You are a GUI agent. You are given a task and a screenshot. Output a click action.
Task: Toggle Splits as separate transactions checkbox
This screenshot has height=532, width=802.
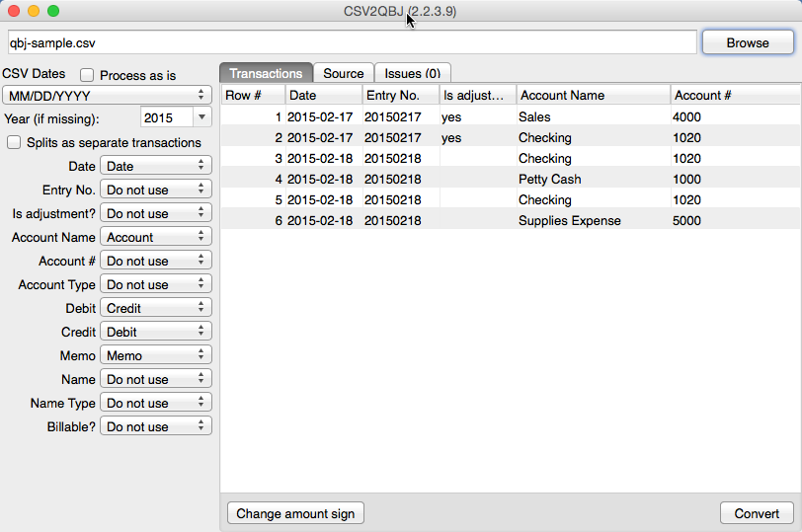point(14,142)
